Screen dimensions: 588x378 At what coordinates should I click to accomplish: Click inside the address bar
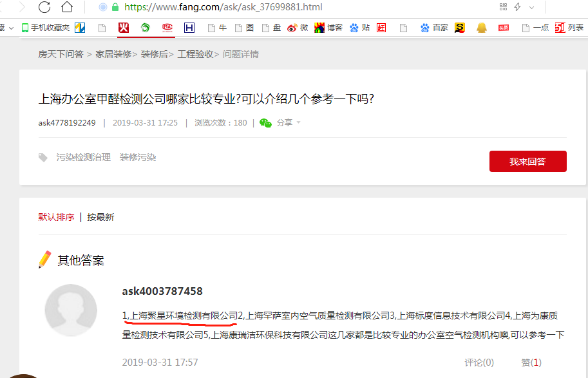click(x=290, y=7)
